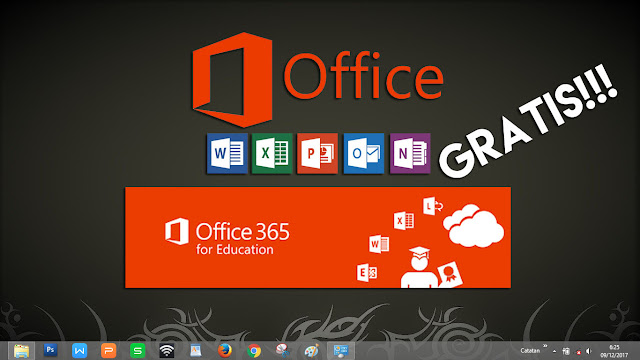Click the Lync icon in the orange banner

433,206
